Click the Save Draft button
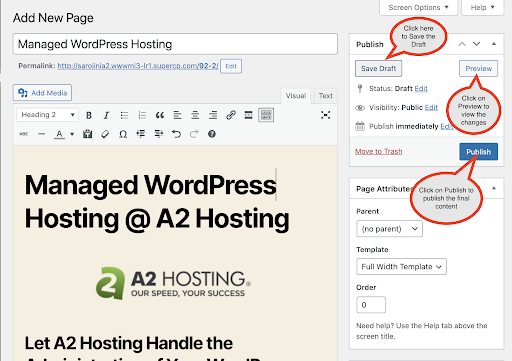 click(x=378, y=68)
